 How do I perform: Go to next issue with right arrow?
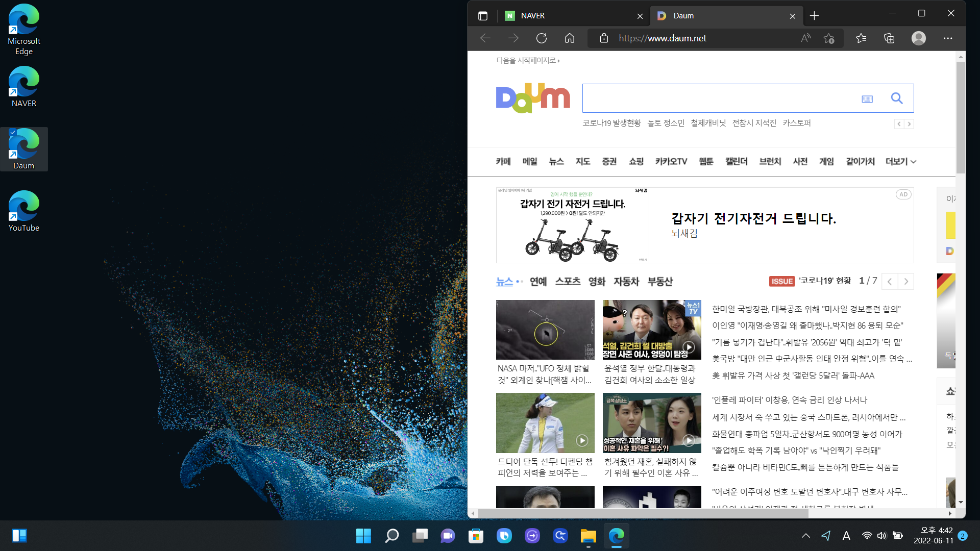click(906, 282)
